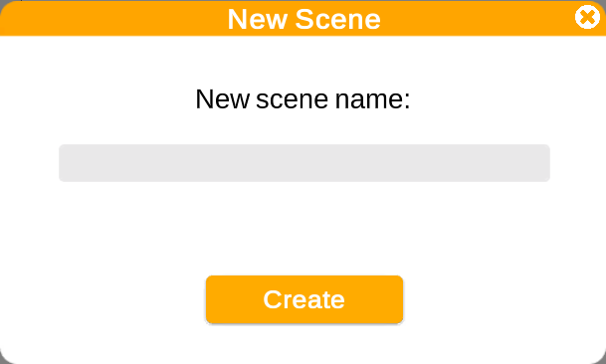Screen dimensions: 606x364
Task: Activate the orange Create button
Action: point(304,299)
